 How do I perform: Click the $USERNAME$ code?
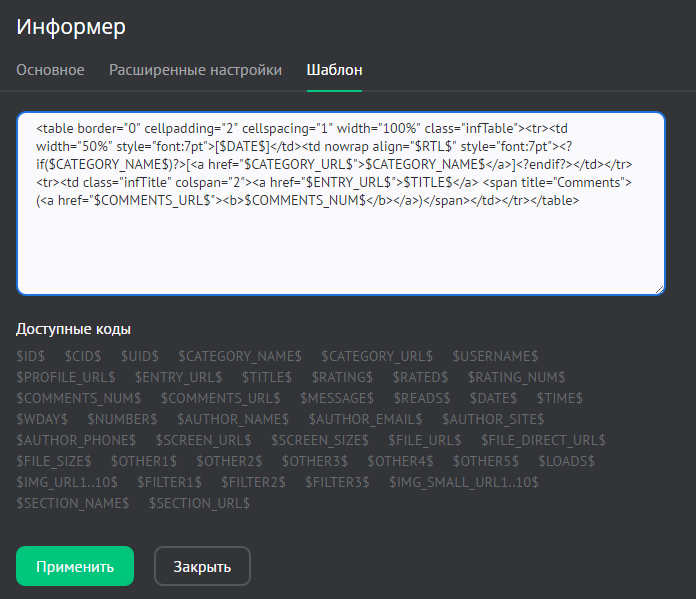(495, 356)
